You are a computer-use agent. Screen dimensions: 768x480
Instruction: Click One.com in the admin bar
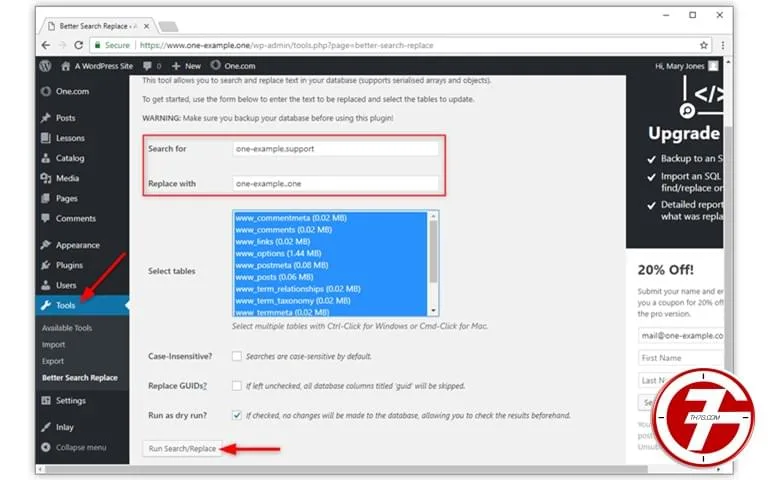233,66
